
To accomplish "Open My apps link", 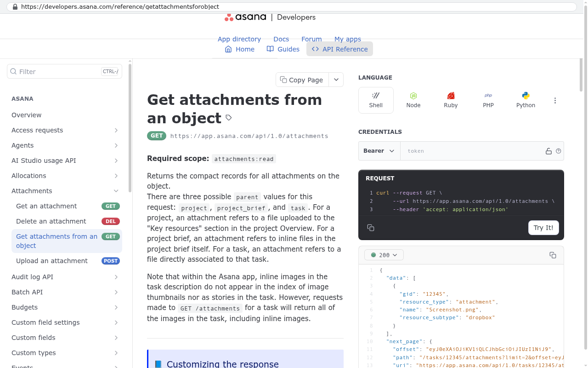I will click(x=348, y=39).
